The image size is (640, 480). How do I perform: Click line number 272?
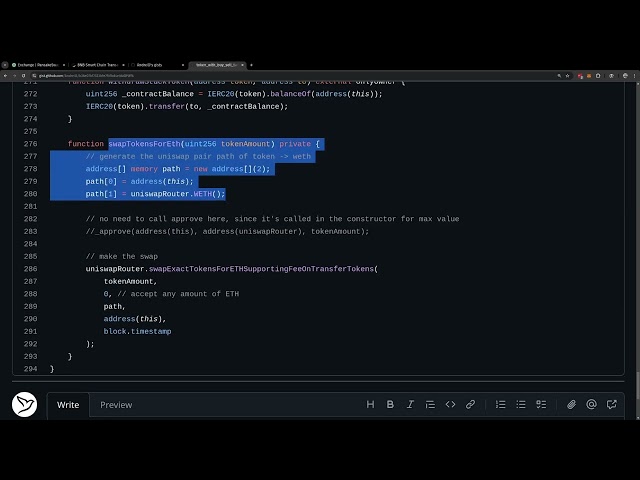(30, 94)
